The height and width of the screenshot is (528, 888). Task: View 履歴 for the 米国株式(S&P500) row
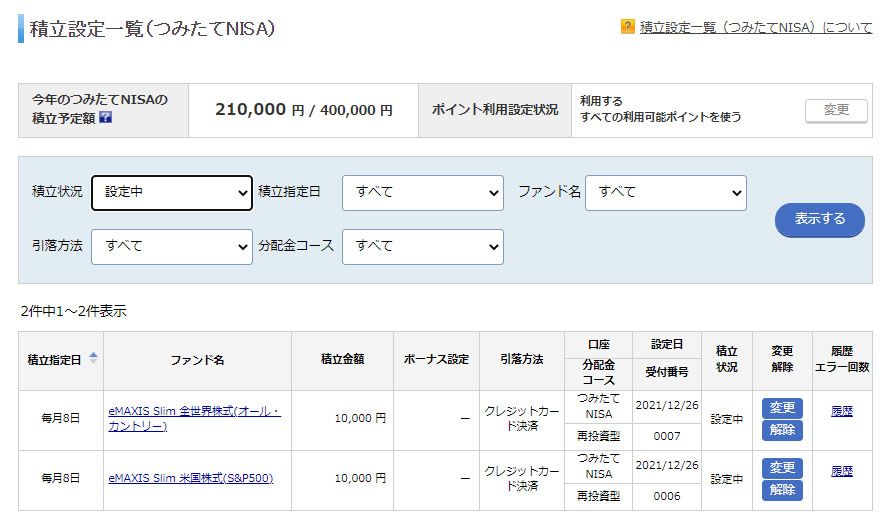[842, 471]
